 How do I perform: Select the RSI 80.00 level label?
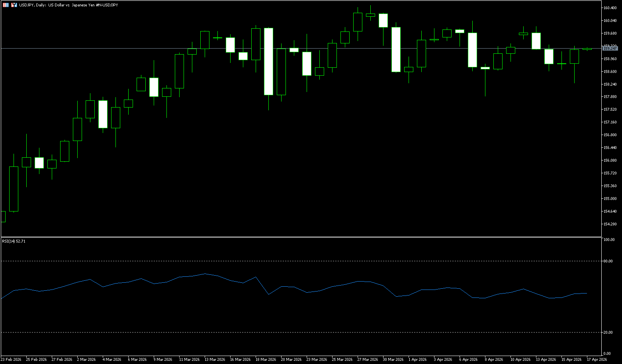[x=608, y=261]
